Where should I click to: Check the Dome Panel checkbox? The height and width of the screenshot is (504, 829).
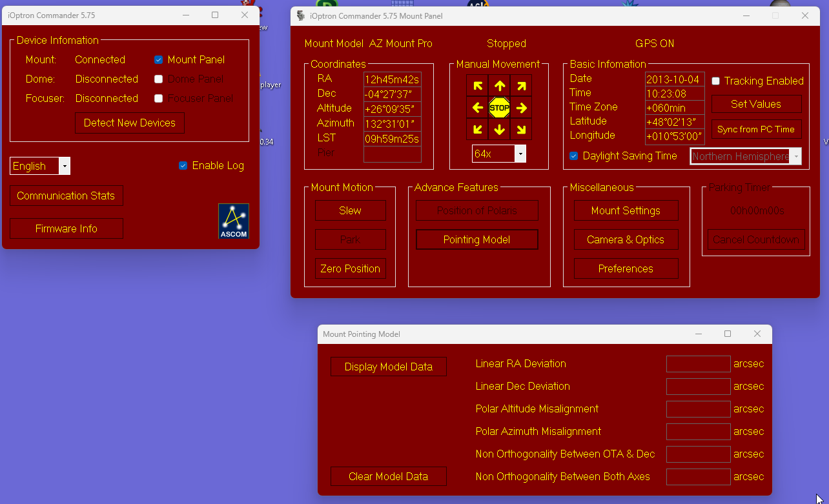coord(158,79)
